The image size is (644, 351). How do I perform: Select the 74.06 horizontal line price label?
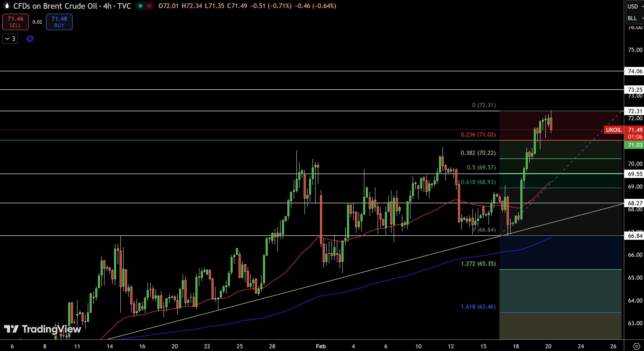click(x=634, y=71)
